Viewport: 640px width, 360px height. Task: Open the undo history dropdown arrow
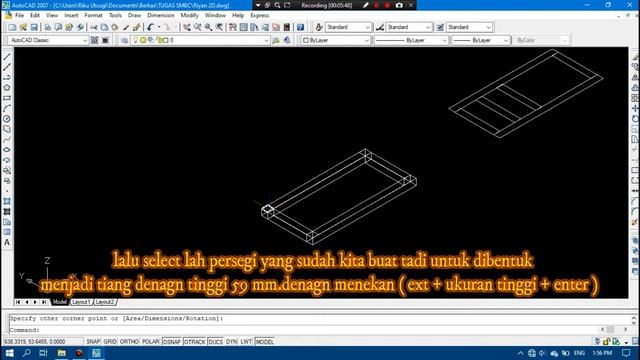159,27
